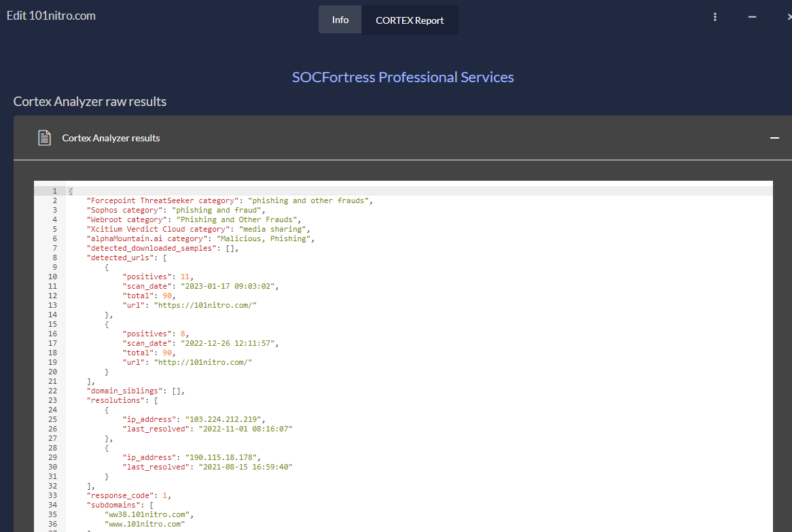Minimize the Edit 101nitro.com panel
792x532 pixels.
752,17
